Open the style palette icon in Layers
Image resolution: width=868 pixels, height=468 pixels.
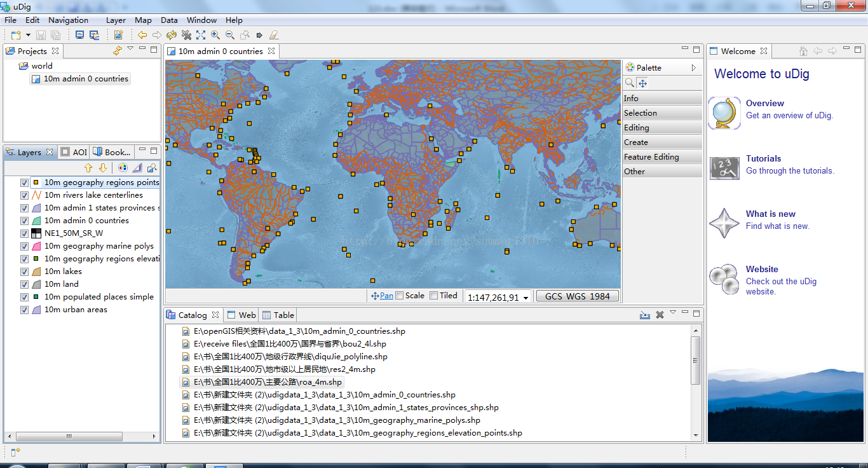pyautogui.click(x=123, y=168)
